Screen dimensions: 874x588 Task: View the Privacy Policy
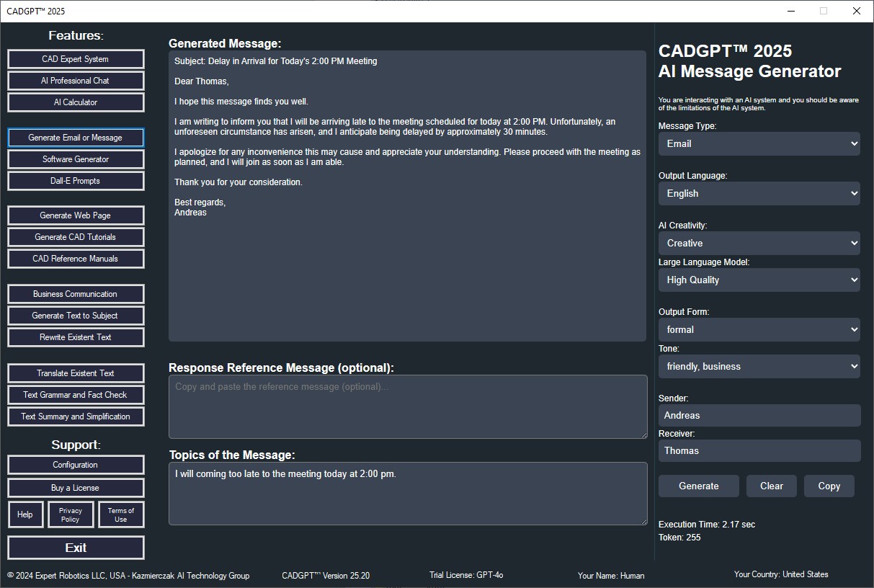[71, 514]
